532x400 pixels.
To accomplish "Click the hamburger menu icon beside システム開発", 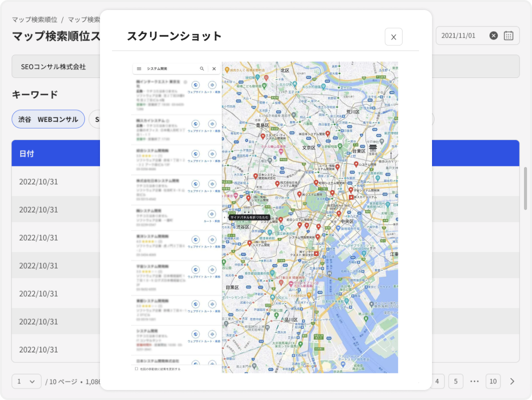I will coord(139,68).
